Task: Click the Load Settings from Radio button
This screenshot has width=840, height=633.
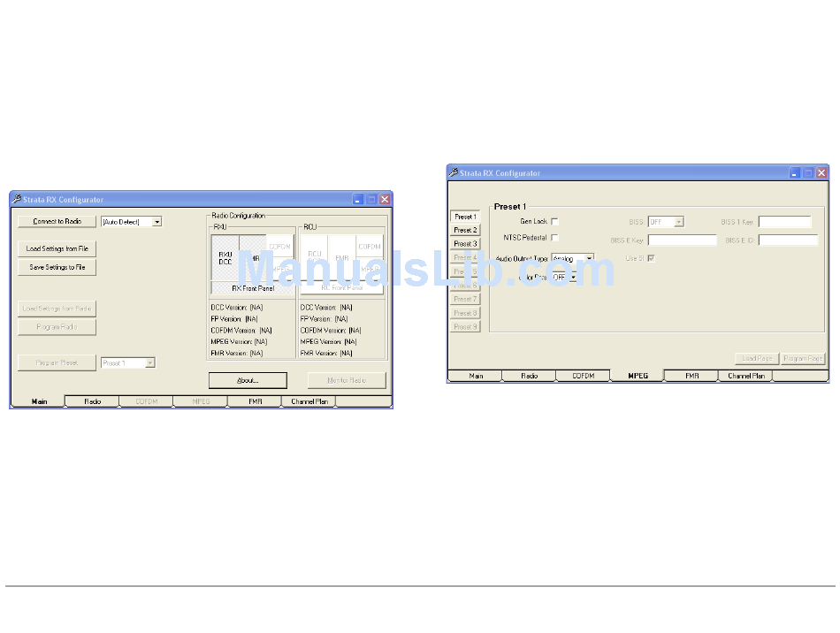Action: (57, 309)
